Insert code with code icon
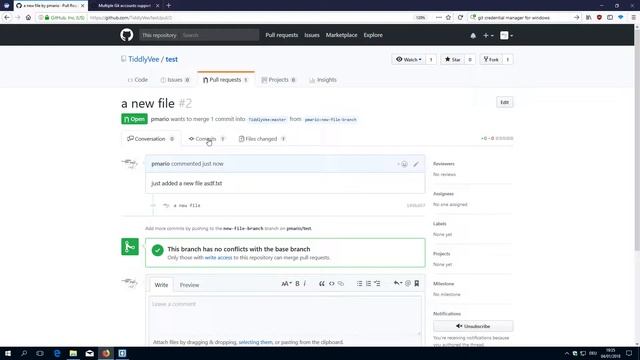 tap(331, 284)
